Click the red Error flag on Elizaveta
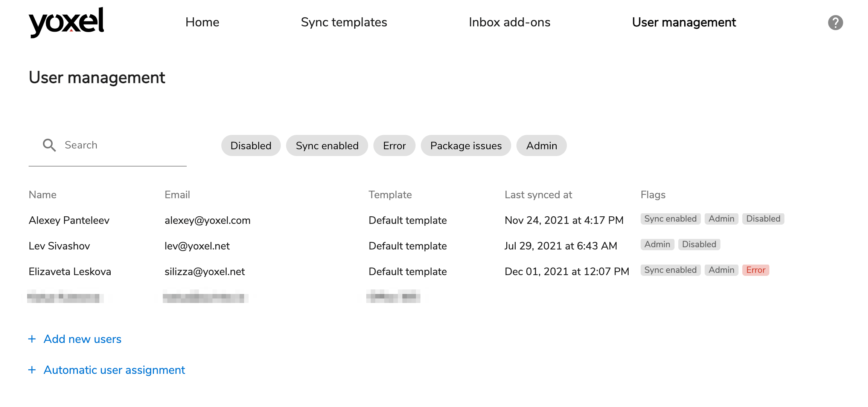The height and width of the screenshot is (407, 868). (x=755, y=270)
